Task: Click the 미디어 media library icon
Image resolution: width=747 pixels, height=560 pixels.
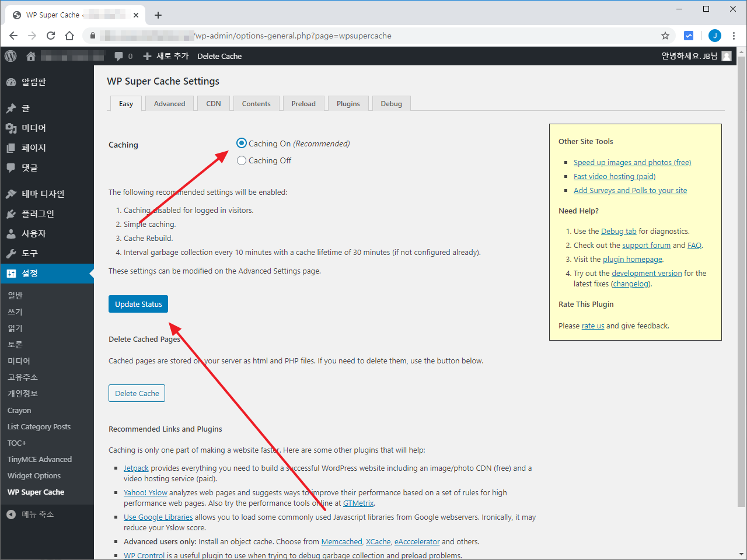Action: pos(11,128)
